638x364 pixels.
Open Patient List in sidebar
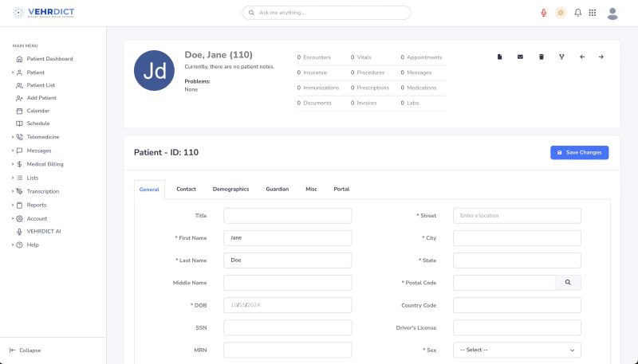pos(41,84)
